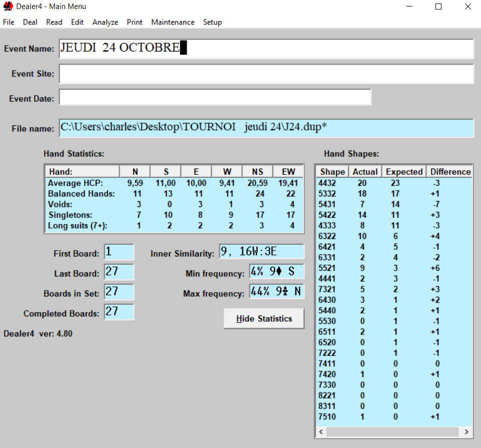The height and width of the screenshot is (448, 481).
Task: Open the File menu
Action: click(x=9, y=22)
